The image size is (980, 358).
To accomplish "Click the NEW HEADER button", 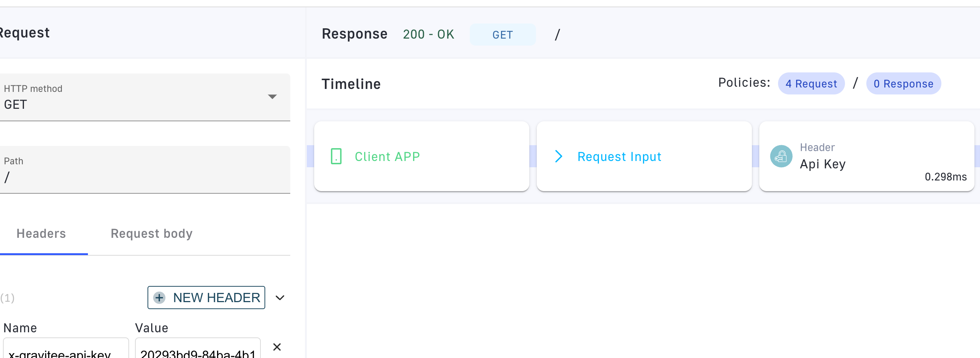I will tap(206, 298).
